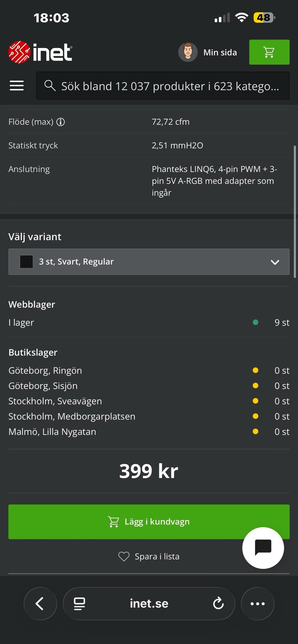Expand the Välj variant dropdown
Image resolution: width=298 pixels, height=644 pixels.
pos(149,262)
